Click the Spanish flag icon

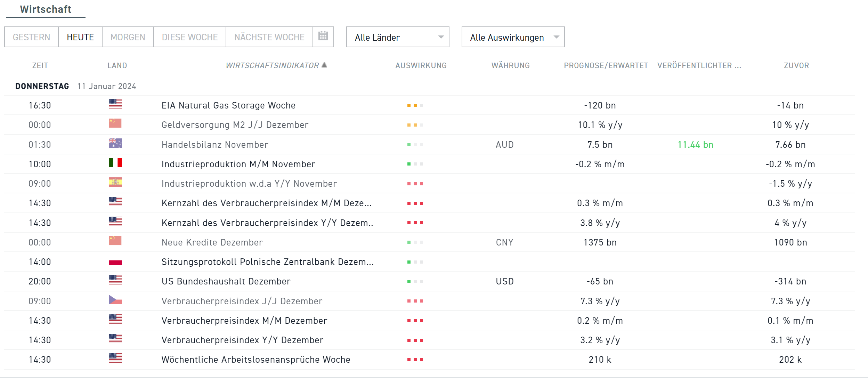click(115, 182)
